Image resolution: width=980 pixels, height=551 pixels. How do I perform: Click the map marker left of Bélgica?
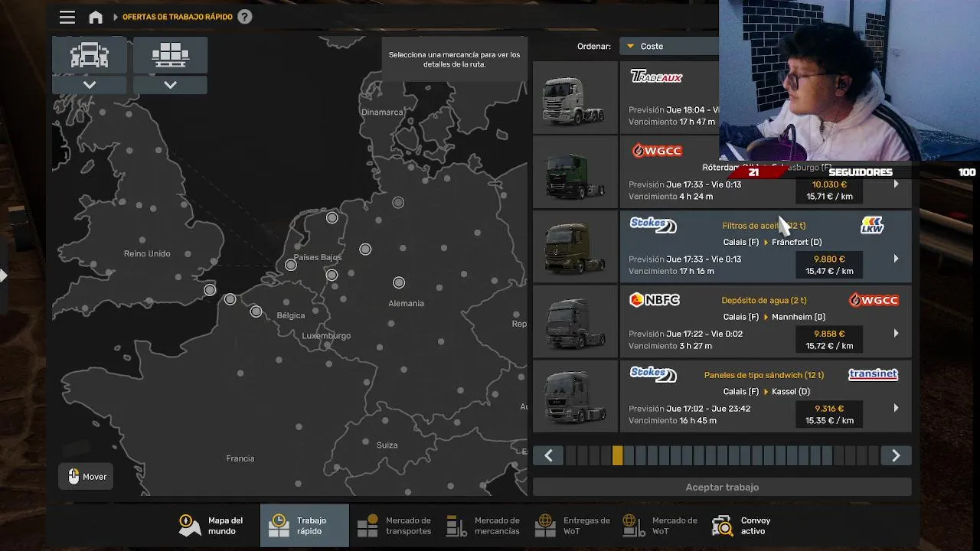click(x=256, y=311)
